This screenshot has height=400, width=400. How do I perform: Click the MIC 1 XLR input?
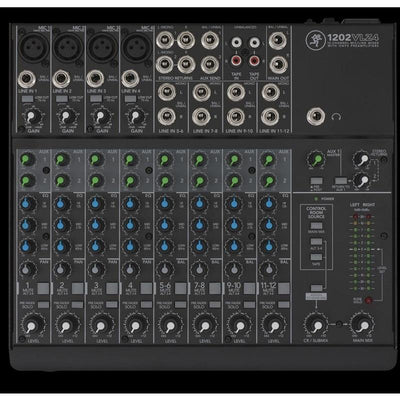(x=34, y=47)
